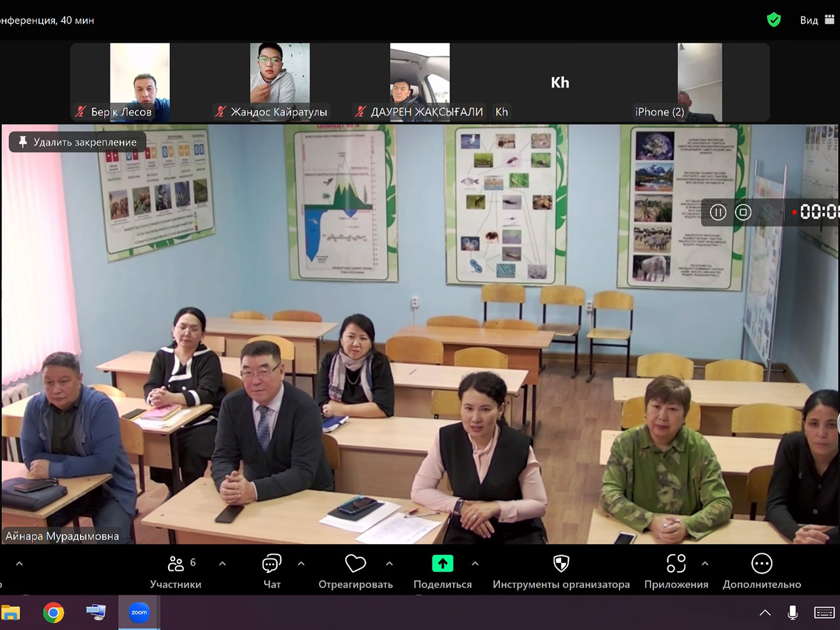Screen dimensions: 840x630
Task: Click the Remove pin button
Action: [x=77, y=142]
